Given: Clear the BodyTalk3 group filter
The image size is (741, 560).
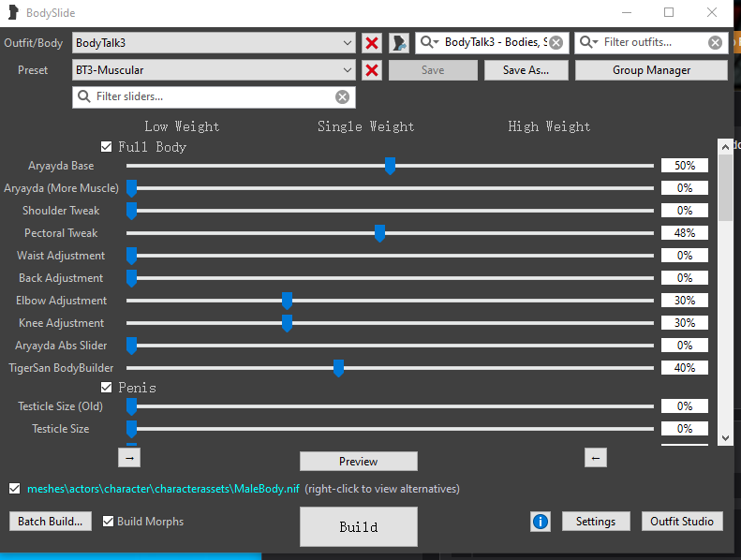Looking at the screenshot, I should coord(556,43).
